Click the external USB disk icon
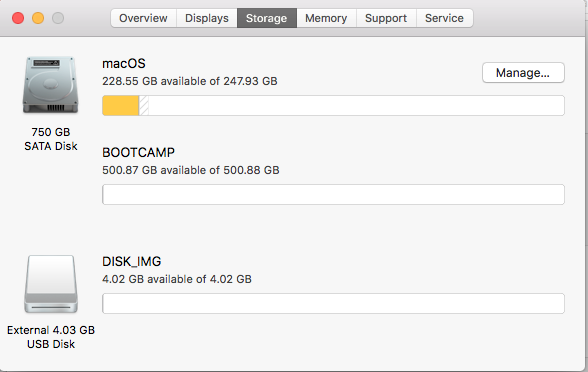 click(51, 284)
